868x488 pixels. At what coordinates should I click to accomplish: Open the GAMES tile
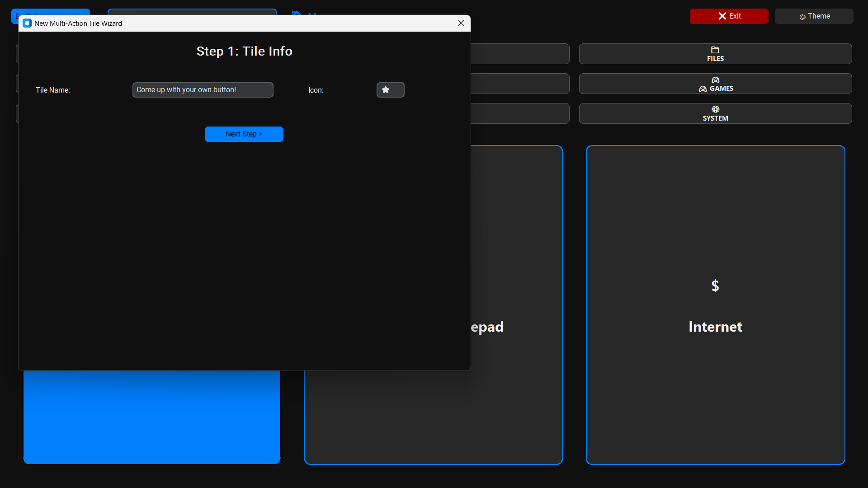[x=715, y=84]
